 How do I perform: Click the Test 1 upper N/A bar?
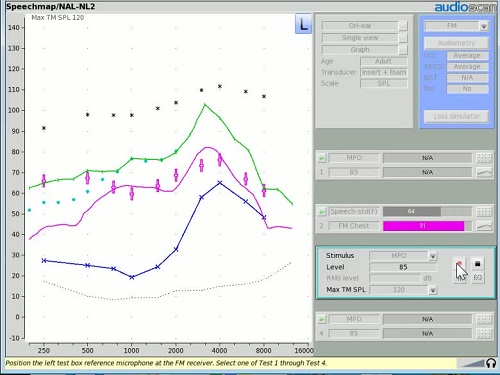pyautogui.click(x=427, y=158)
